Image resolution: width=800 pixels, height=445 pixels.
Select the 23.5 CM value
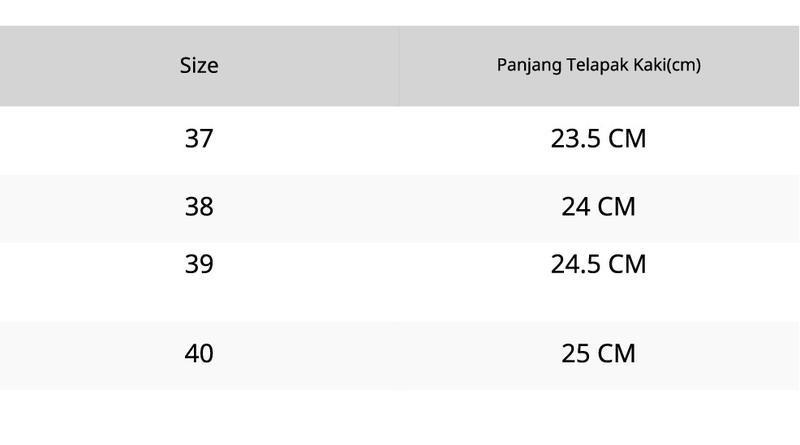pyautogui.click(x=598, y=140)
